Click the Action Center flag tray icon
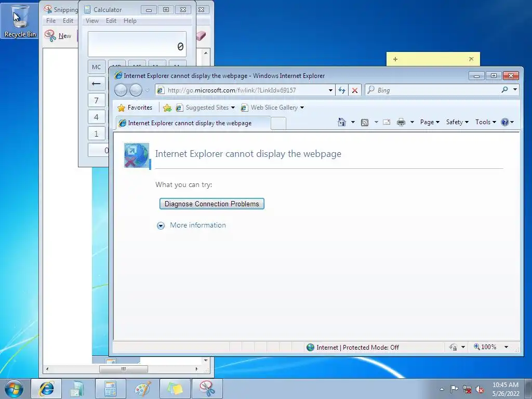 pos(454,389)
